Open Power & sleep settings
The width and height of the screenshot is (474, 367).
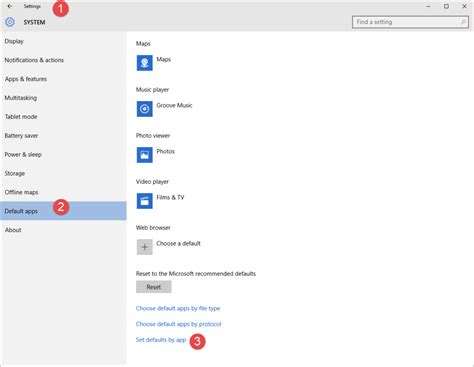(63, 154)
